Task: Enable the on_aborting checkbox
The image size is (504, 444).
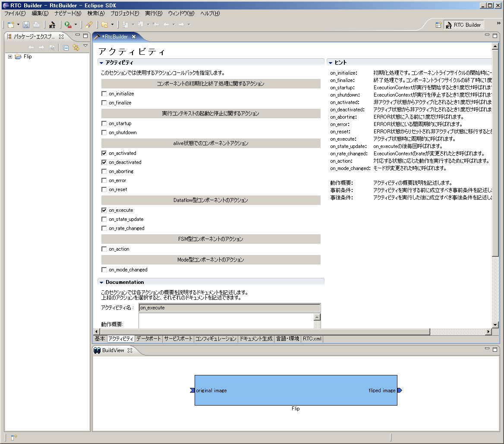Action: coord(104,171)
